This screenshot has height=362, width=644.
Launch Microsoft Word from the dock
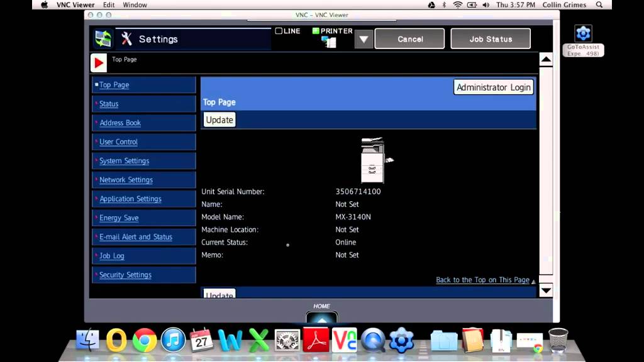(x=230, y=340)
